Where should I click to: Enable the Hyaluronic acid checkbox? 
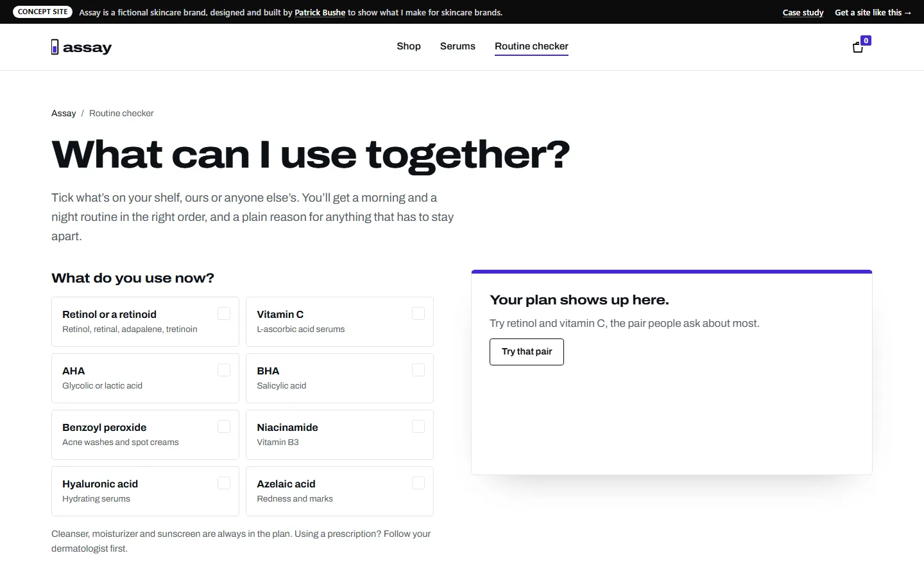224,483
